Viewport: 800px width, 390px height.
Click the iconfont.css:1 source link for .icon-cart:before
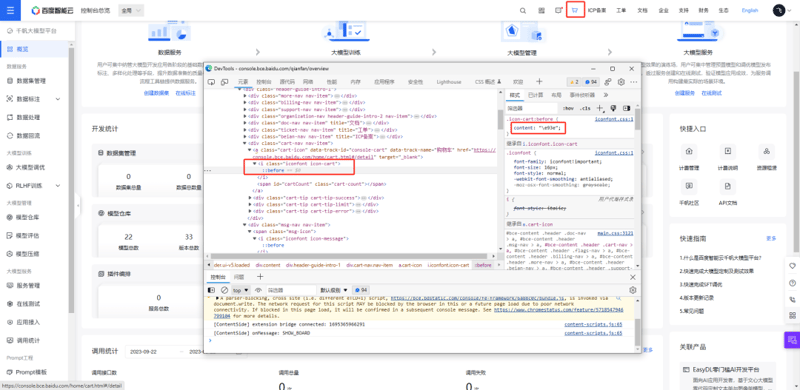pyautogui.click(x=614, y=119)
